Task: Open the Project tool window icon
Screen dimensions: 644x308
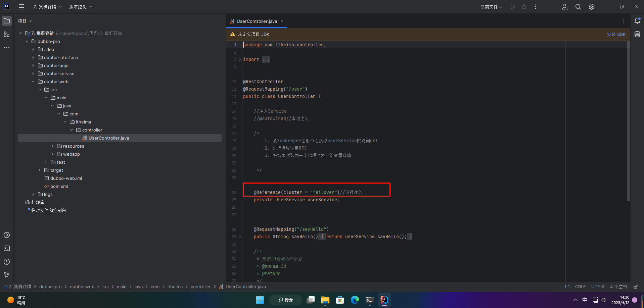Action: (x=7, y=21)
